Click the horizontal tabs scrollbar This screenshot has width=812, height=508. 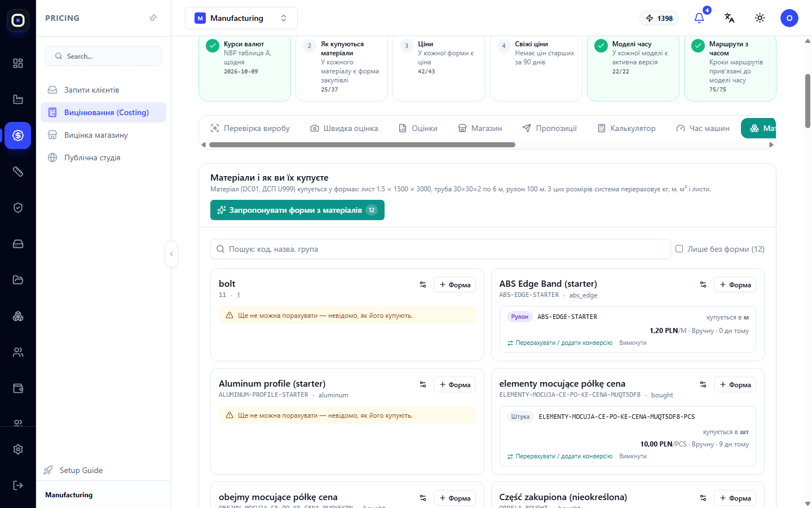[362, 145]
